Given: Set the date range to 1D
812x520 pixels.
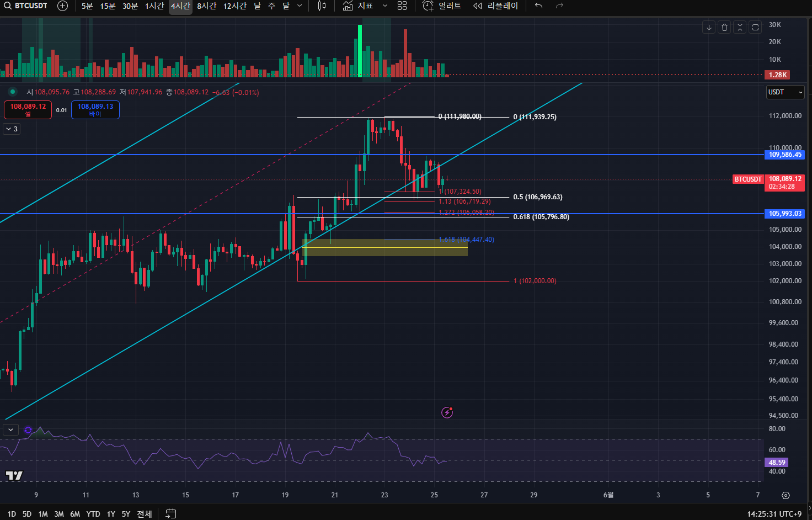Looking at the screenshot, I should click(x=12, y=514).
